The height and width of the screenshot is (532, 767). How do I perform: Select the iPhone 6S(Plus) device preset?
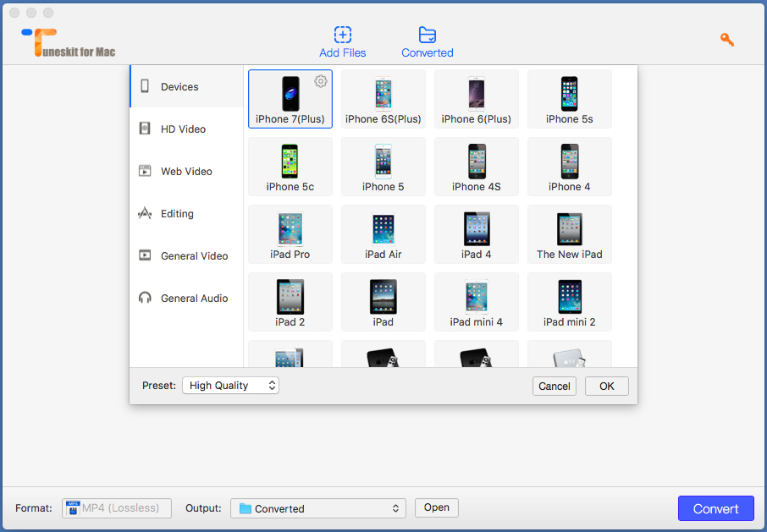coord(383,99)
